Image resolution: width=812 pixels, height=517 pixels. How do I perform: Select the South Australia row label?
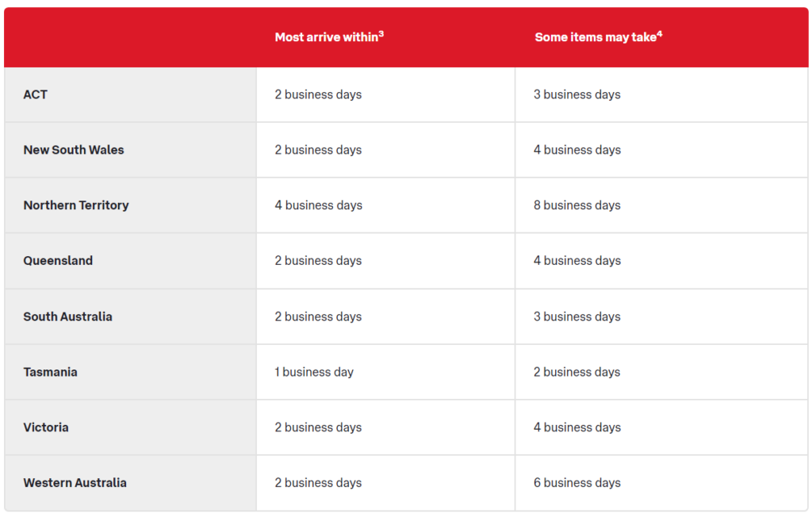[68, 316]
